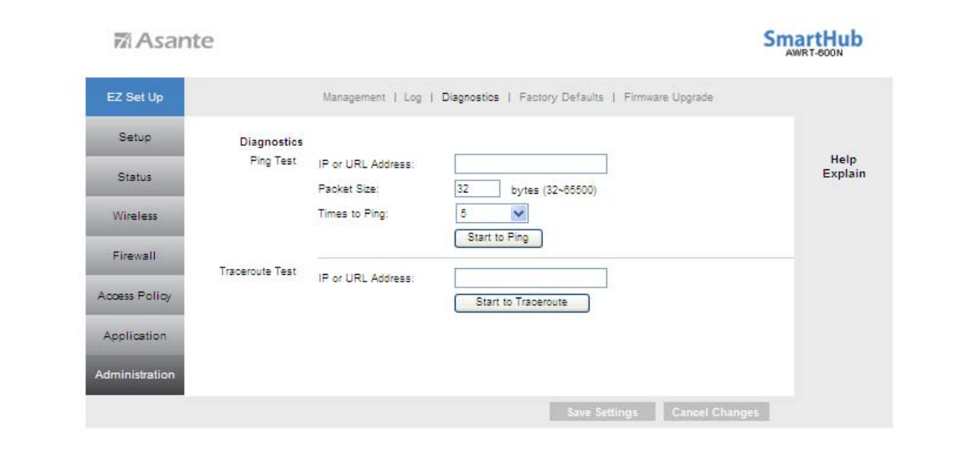Click the Times to Ping label
Image resolution: width=980 pixels, height=461 pixels.
pyautogui.click(x=353, y=214)
